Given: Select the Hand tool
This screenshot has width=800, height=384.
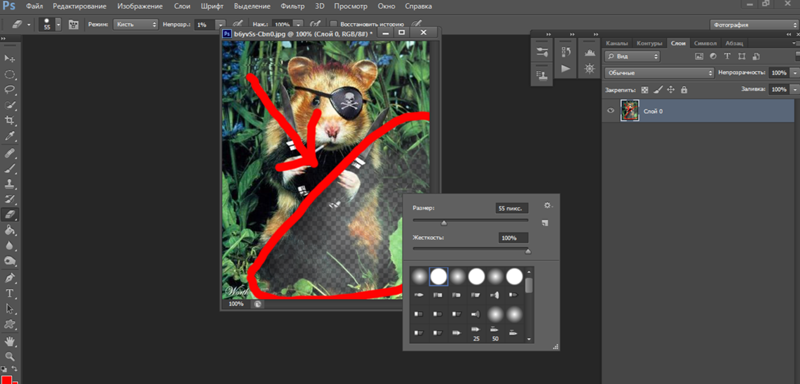Looking at the screenshot, I should 10,341.
